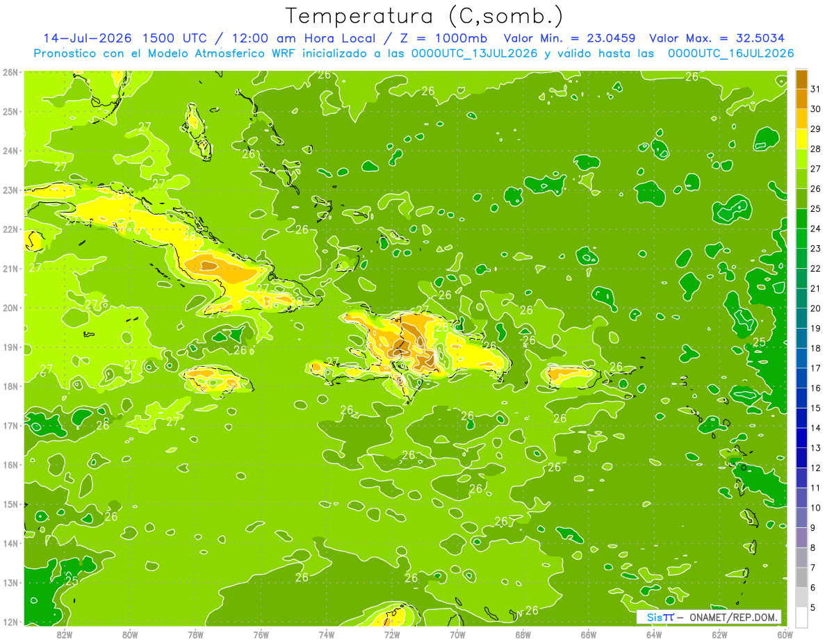This screenshot has height=644, width=834.
Task: Click the longitude axis label 66W
Action: [588, 634]
